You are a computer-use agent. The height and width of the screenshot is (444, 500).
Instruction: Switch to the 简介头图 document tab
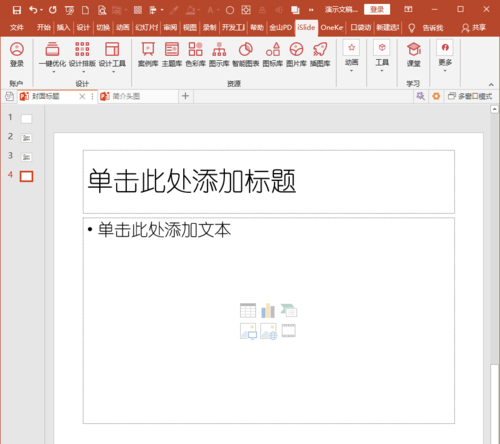coord(137,96)
